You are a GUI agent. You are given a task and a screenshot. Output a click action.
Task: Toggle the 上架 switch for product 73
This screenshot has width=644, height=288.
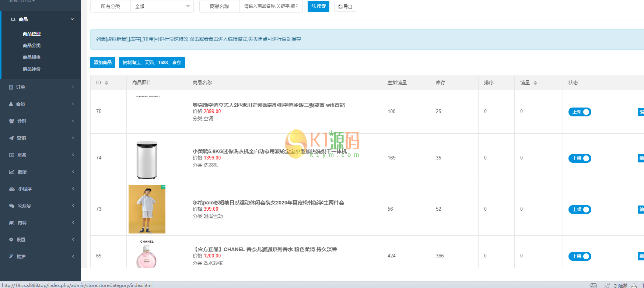click(x=580, y=210)
